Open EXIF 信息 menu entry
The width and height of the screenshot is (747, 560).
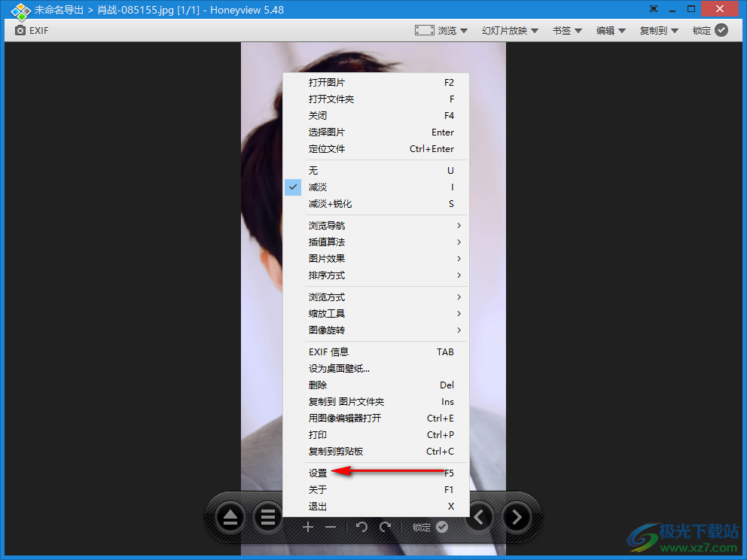coord(377,352)
